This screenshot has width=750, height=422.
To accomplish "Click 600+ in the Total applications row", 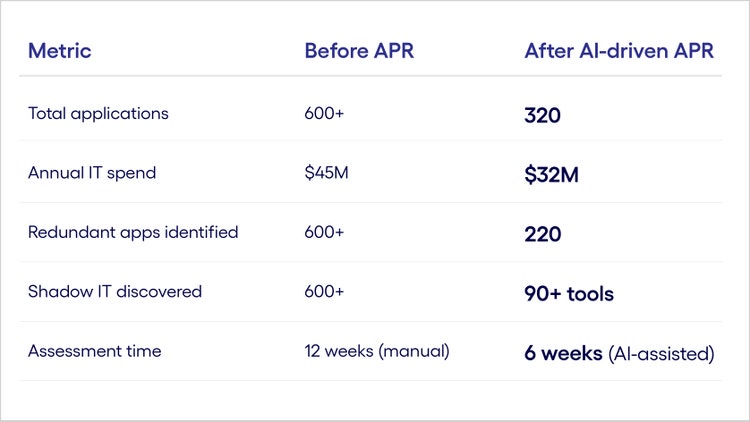I will click(324, 114).
